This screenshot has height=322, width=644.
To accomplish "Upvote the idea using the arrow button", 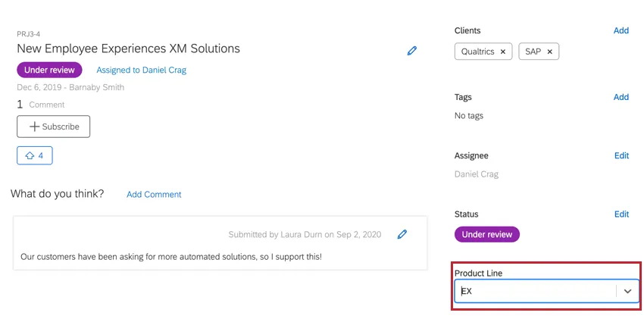I will click(35, 155).
